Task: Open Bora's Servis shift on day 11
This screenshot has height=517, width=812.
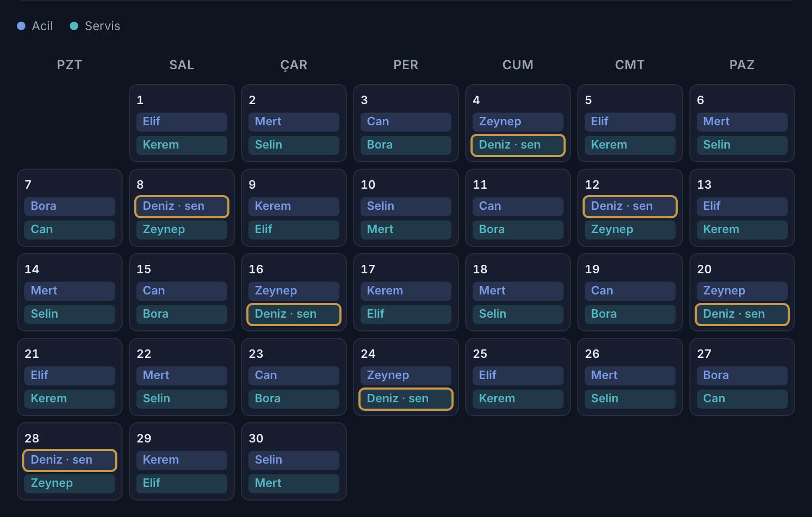Action: [x=518, y=229]
